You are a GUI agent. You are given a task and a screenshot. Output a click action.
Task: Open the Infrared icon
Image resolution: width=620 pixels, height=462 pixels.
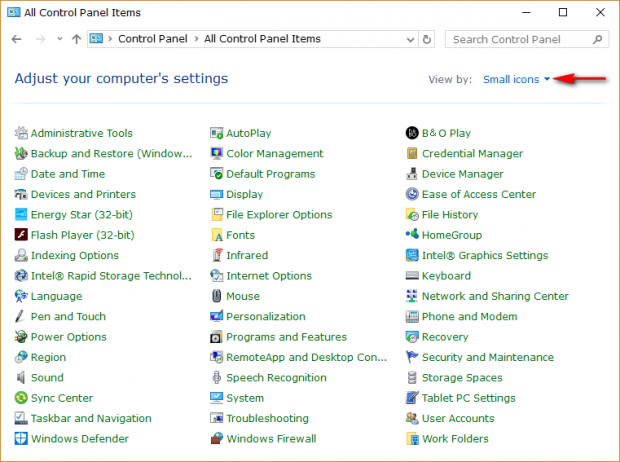pyautogui.click(x=216, y=255)
